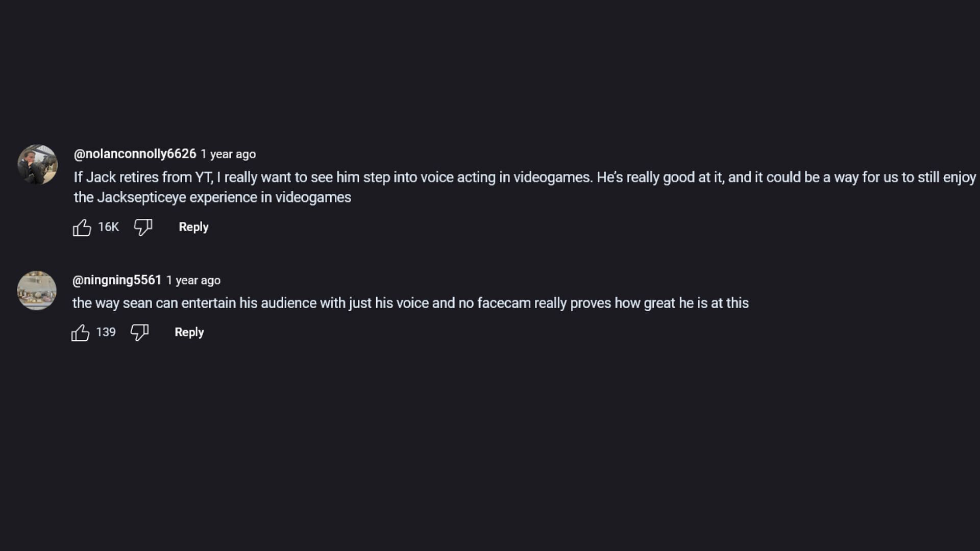Reply to the voice acting comment
The height and width of the screenshot is (551, 980).
click(x=193, y=227)
